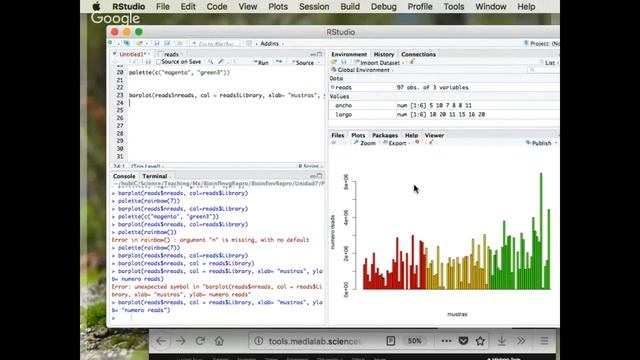This screenshot has height=360, width=640.
Task: Click the page actions dots in the Firefox window
Action: [446, 341]
